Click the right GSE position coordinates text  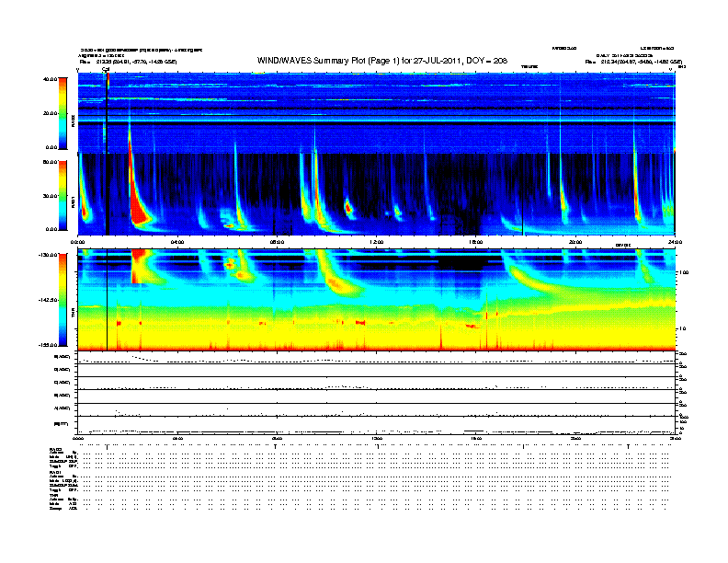coord(633,62)
